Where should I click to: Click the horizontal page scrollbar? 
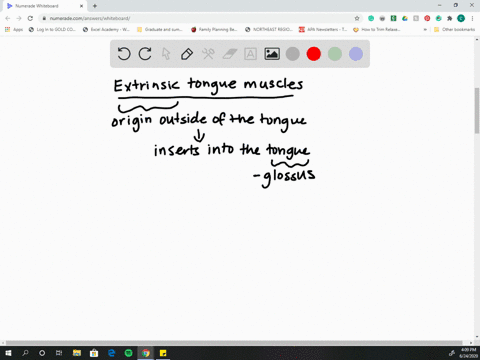[x=234, y=343]
